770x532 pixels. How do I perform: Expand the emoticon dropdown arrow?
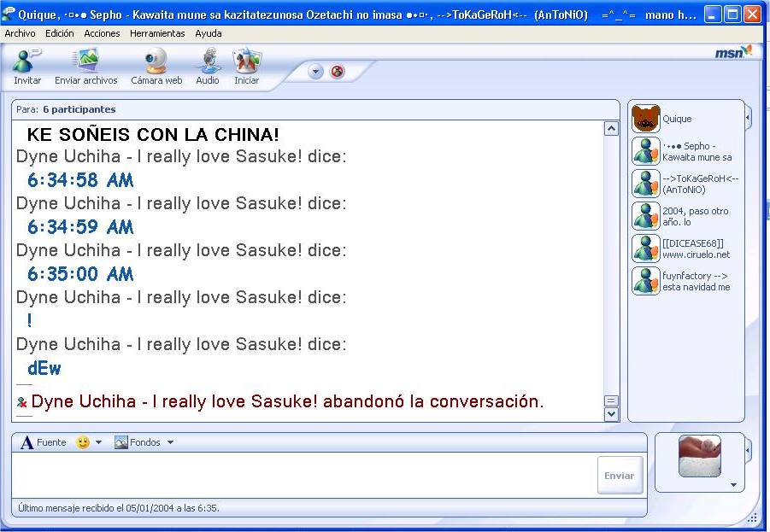click(x=98, y=442)
